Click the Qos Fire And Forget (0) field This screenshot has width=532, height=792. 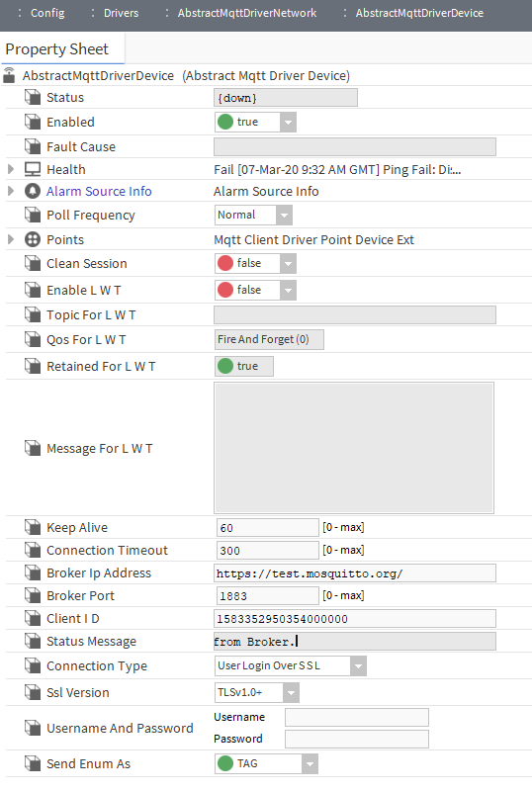pos(269,339)
